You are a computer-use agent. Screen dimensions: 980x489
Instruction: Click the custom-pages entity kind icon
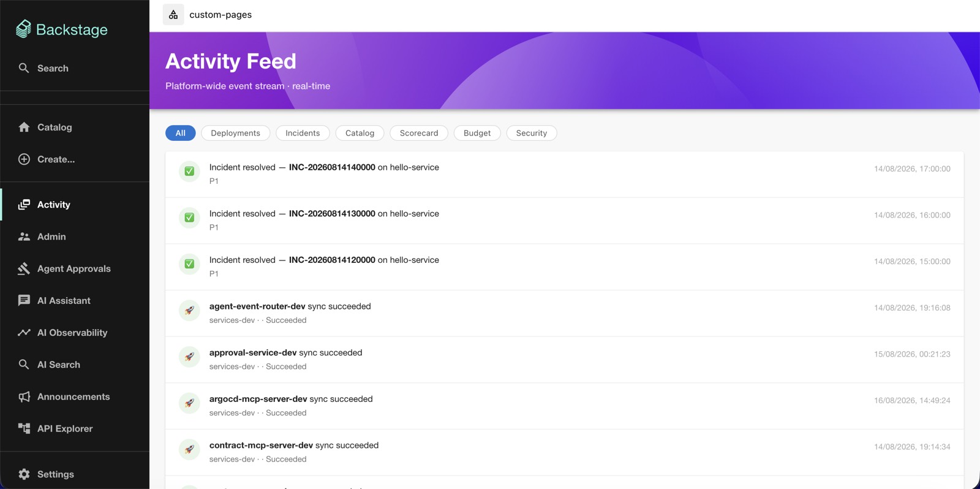173,15
